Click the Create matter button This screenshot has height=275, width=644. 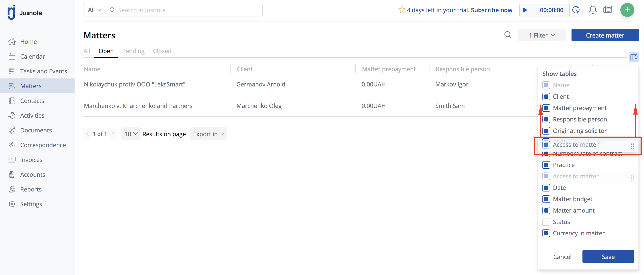pyautogui.click(x=605, y=35)
